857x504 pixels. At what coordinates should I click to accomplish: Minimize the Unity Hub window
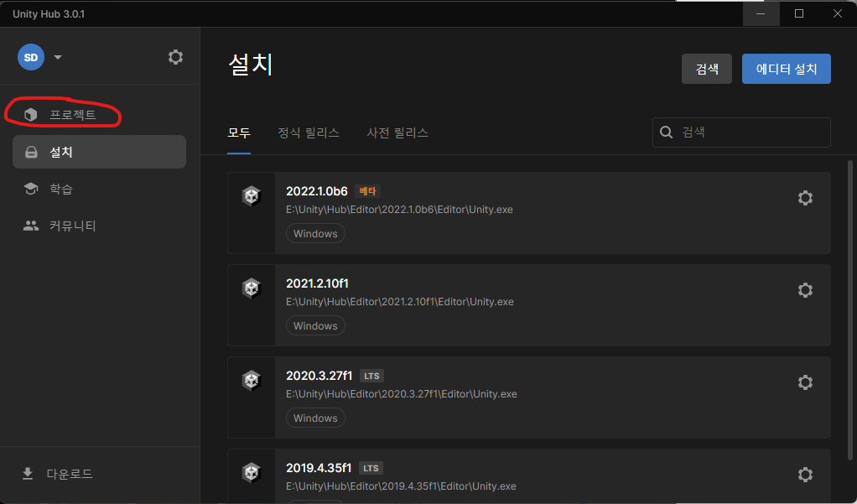[761, 13]
